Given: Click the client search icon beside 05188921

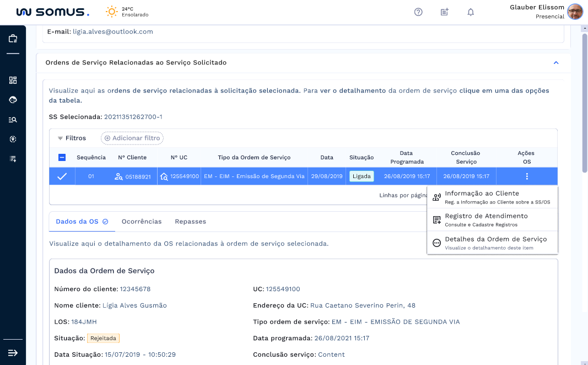Looking at the screenshot, I should (x=118, y=176).
